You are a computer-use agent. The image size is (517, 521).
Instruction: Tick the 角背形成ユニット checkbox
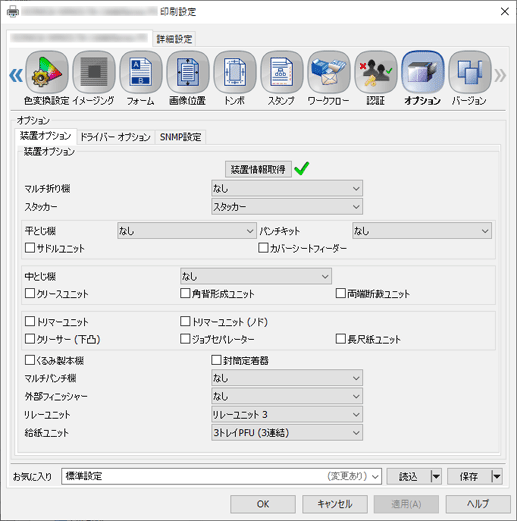(x=185, y=293)
